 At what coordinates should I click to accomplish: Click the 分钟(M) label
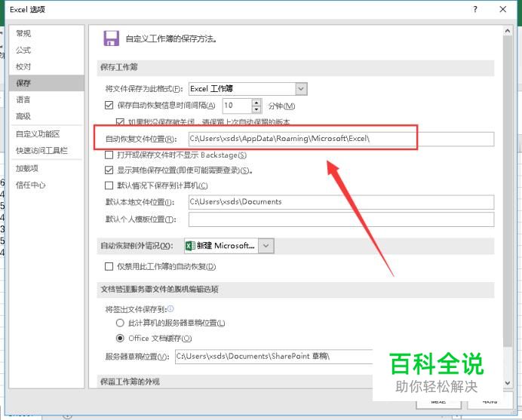(x=281, y=106)
